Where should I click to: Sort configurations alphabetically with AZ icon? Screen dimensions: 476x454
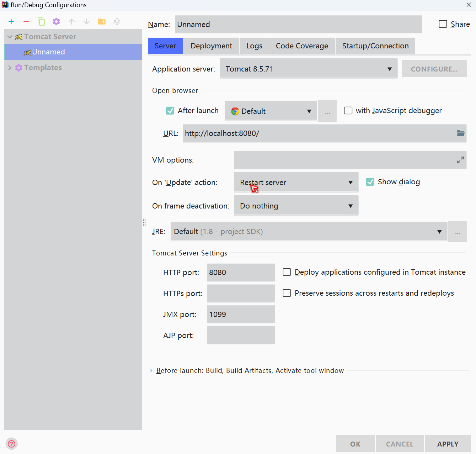click(117, 22)
